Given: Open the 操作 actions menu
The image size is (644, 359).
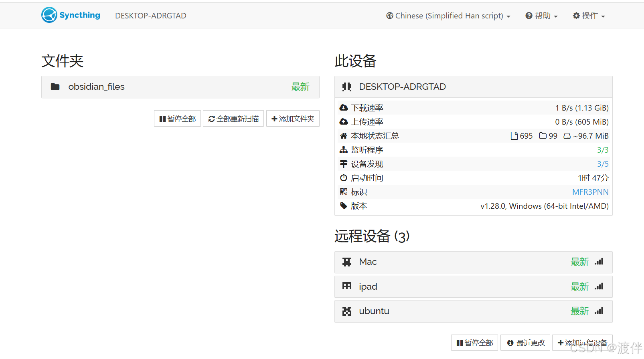Looking at the screenshot, I should (589, 16).
